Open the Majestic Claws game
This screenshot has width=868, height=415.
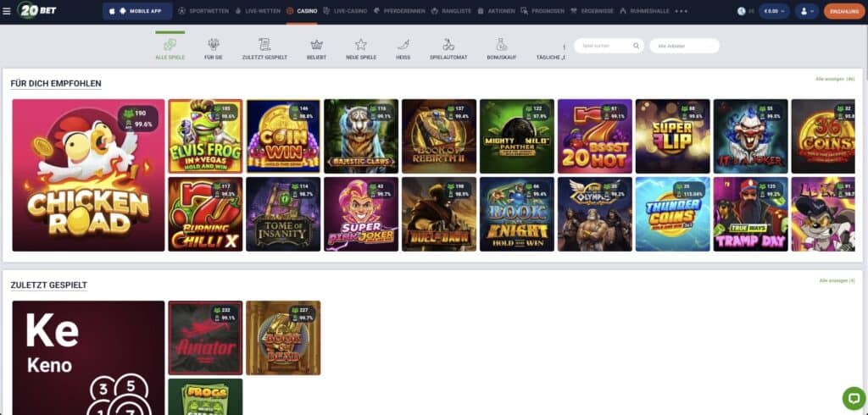[361, 136]
